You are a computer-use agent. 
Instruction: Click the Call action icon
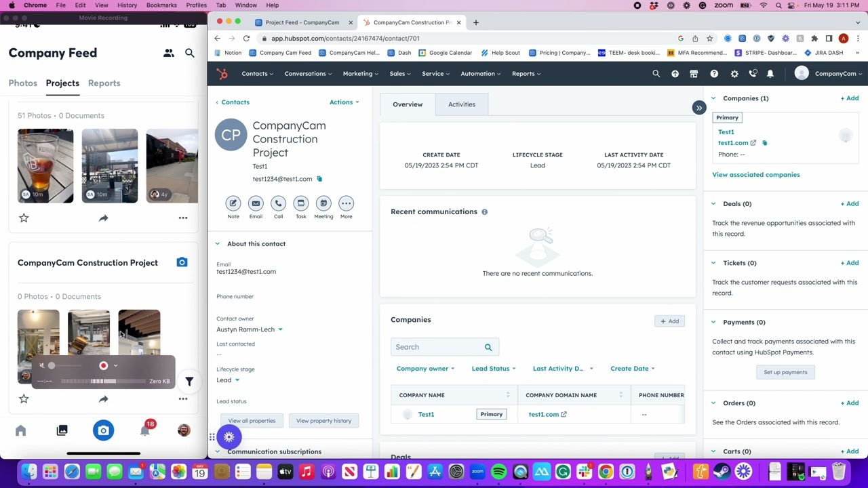tap(278, 203)
